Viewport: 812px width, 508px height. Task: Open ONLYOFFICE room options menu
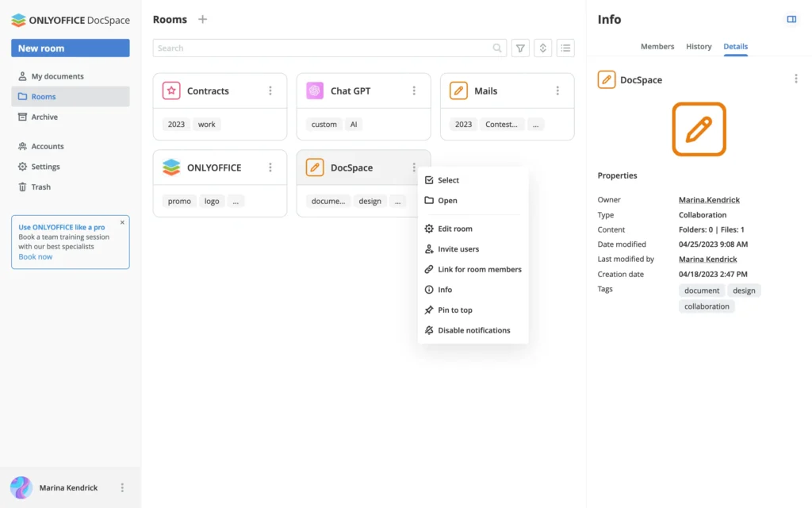point(270,167)
